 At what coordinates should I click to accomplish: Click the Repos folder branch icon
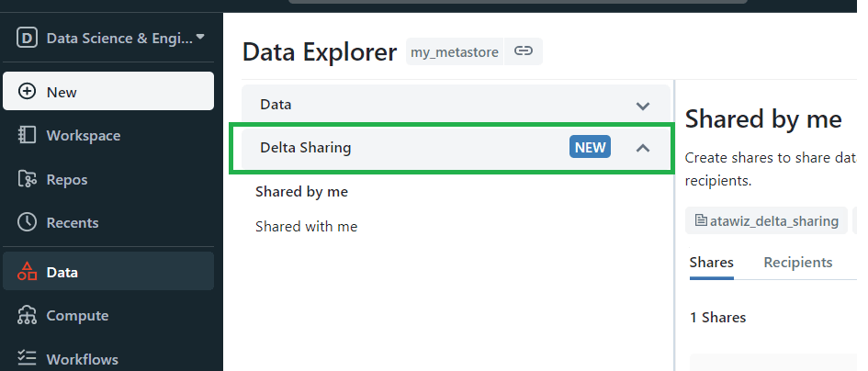click(27, 179)
